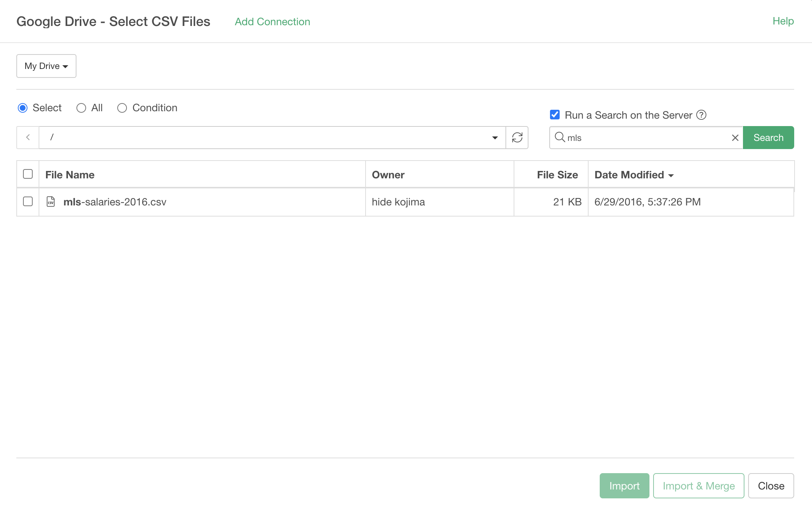The width and height of the screenshot is (812, 508).
Task: Open the server search help question icon
Action: click(x=701, y=115)
